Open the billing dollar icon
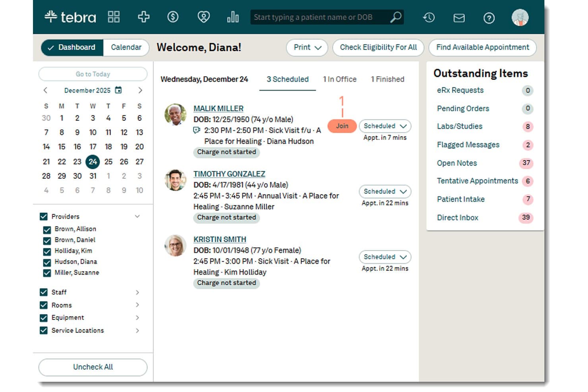This screenshot has height=392, width=588. 173,17
